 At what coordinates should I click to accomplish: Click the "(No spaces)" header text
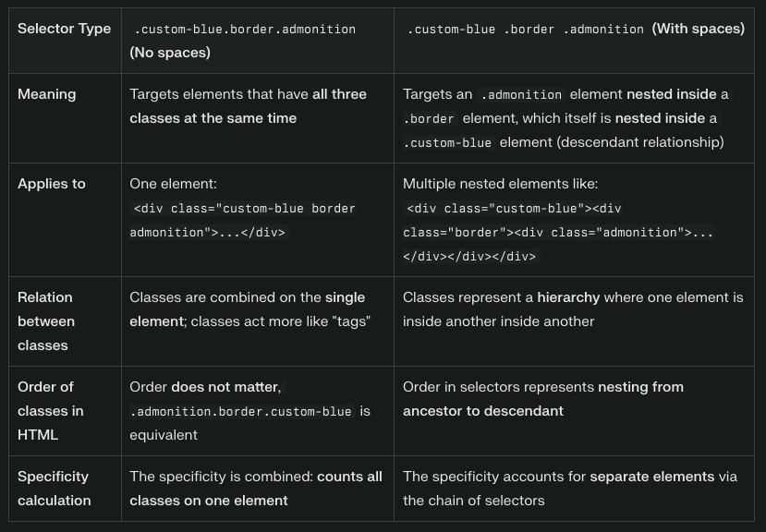170,53
